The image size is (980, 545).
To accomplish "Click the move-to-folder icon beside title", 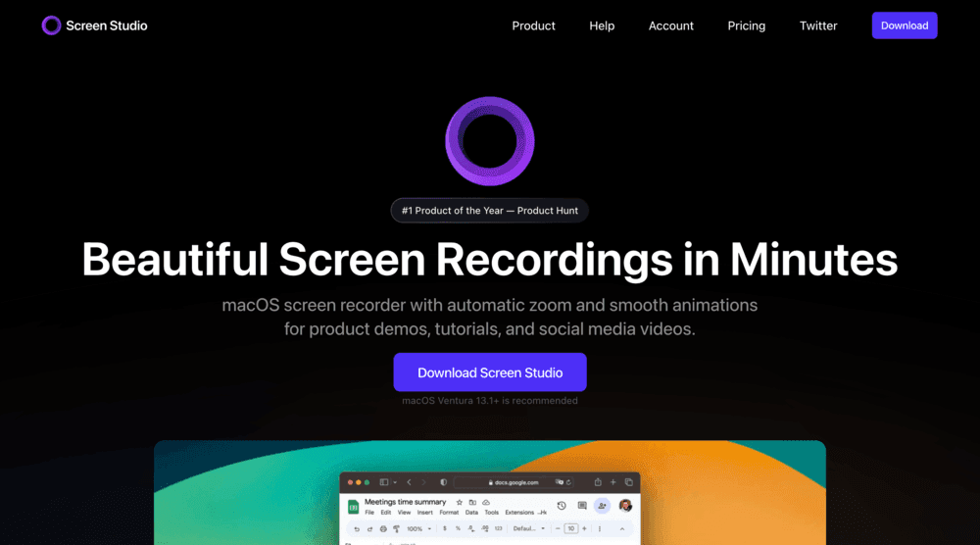I will tap(472, 502).
